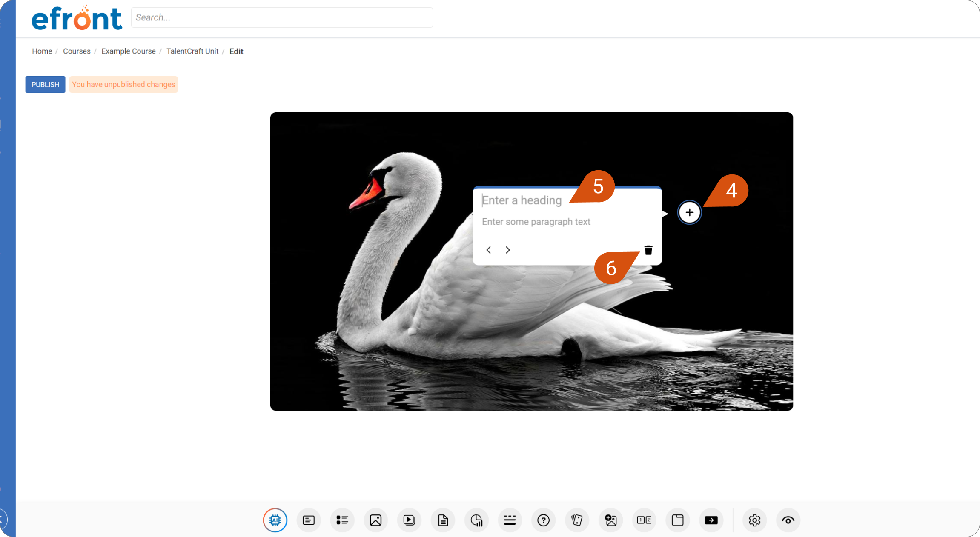Insert a bulleted list block
This screenshot has height=537, width=980.
pos(342,520)
